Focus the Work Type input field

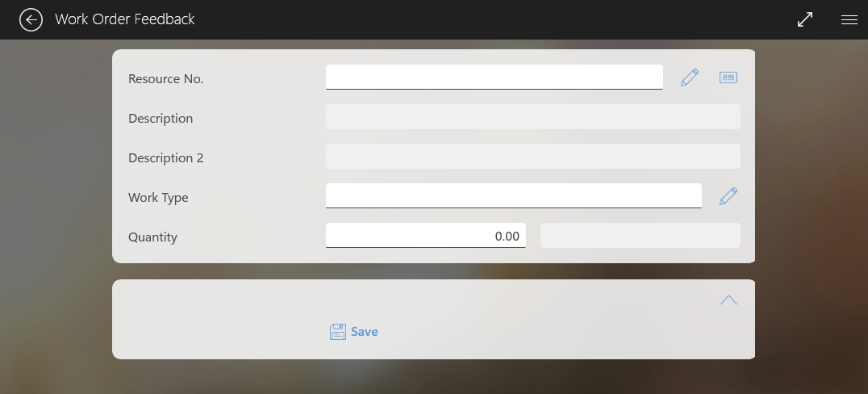pyautogui.click(x=514, y=195)
